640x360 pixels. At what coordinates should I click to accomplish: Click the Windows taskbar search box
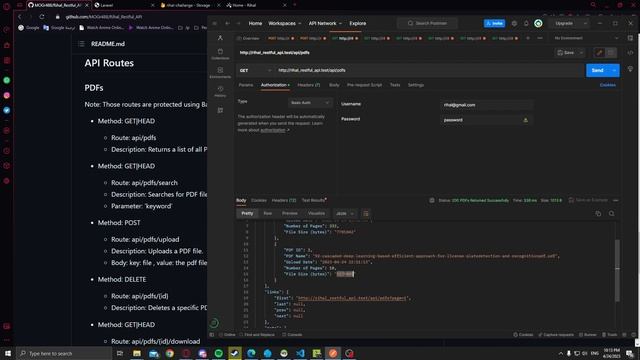[64, 353]
